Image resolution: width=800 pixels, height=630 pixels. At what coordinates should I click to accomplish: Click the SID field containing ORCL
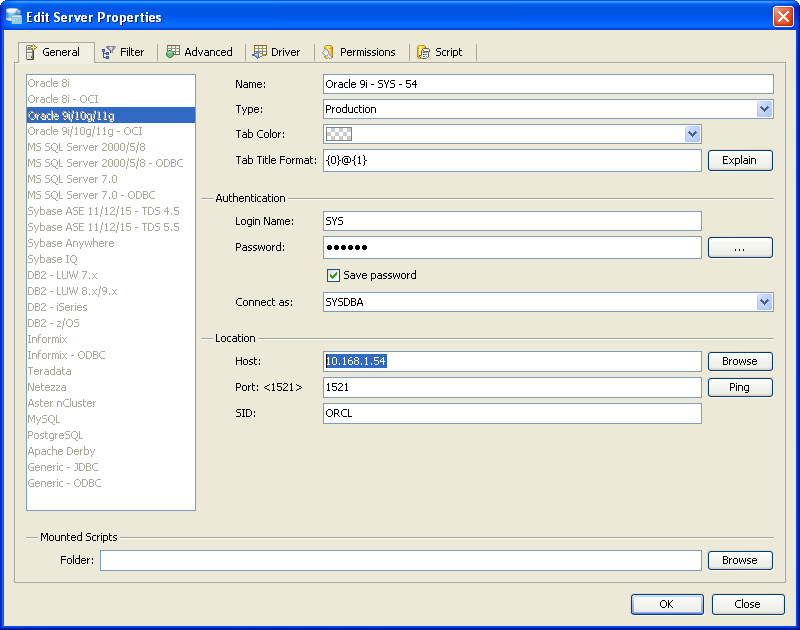[512, 413]
